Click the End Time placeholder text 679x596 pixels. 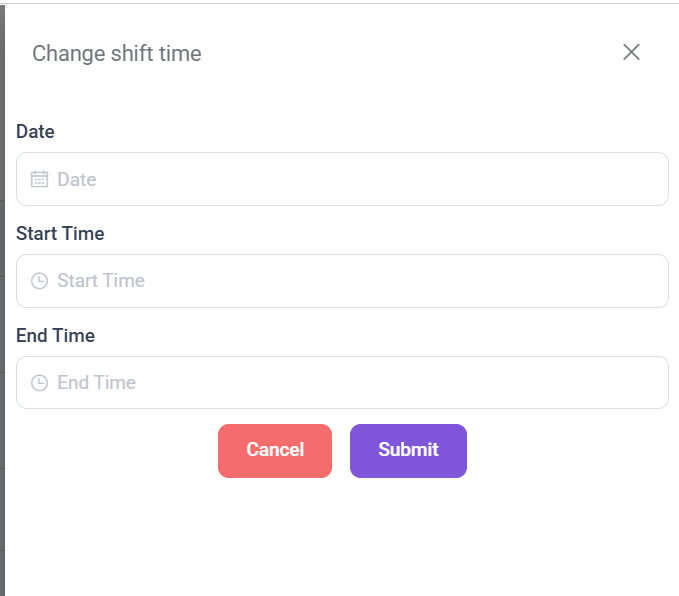pos(97,383)
